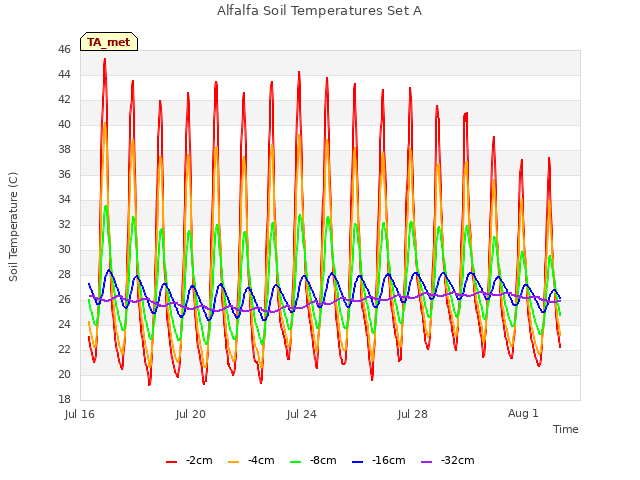Image resolution: width=640 pixels, height=480 pixels.
Task: Click the purple -32cm legend swatch
Action: pyautogui.click(x=427, y=462)
